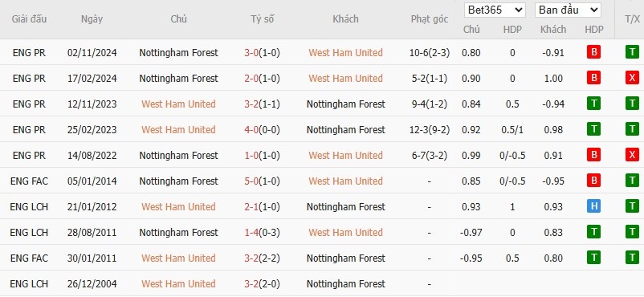Click the T/X column header

(632, 19)
